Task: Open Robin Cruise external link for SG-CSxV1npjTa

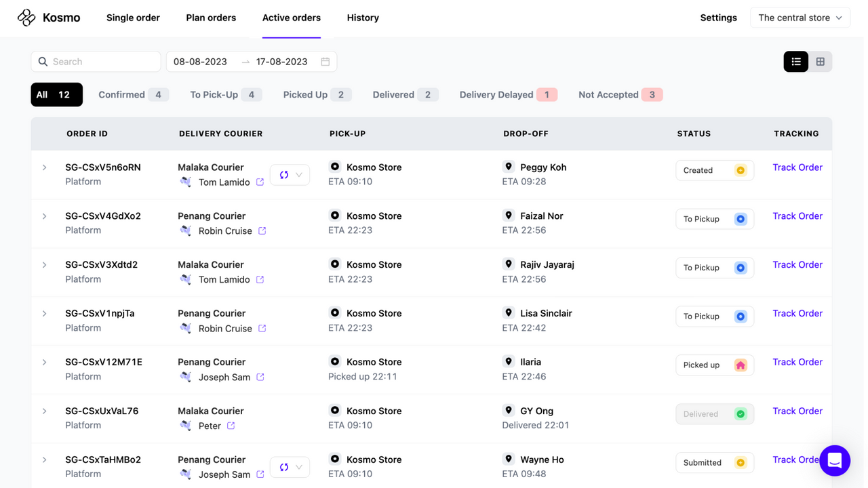Action: click(x=262, y=329)
